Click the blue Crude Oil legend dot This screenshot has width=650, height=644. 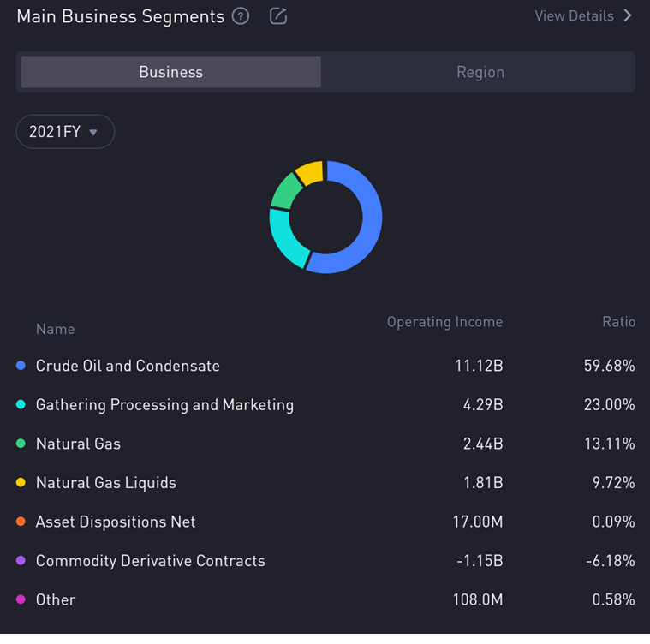point(21,366)
